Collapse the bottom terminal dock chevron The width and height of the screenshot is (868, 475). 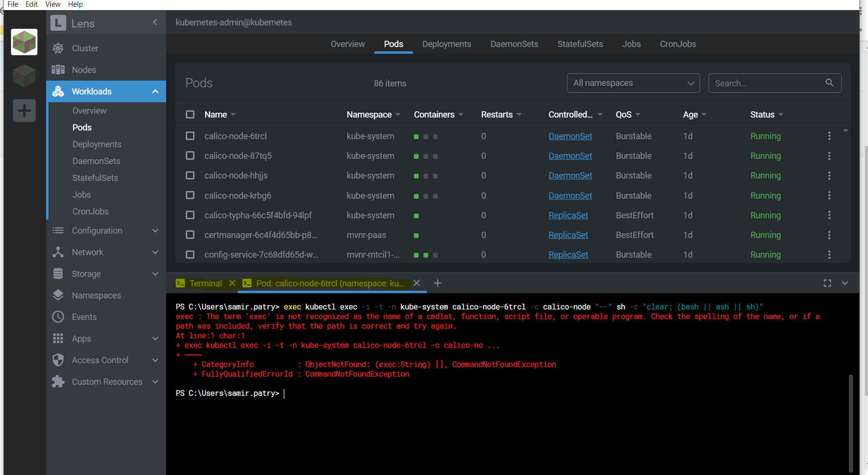coord(845,284)
